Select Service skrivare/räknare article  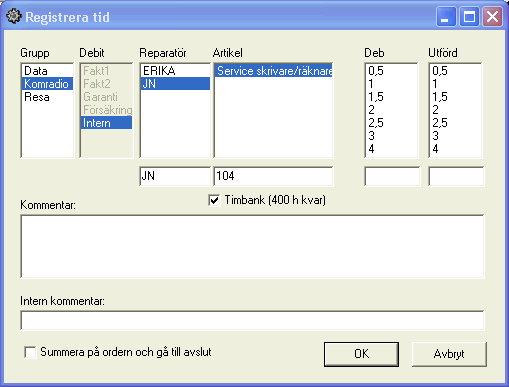tap(273, 71)
